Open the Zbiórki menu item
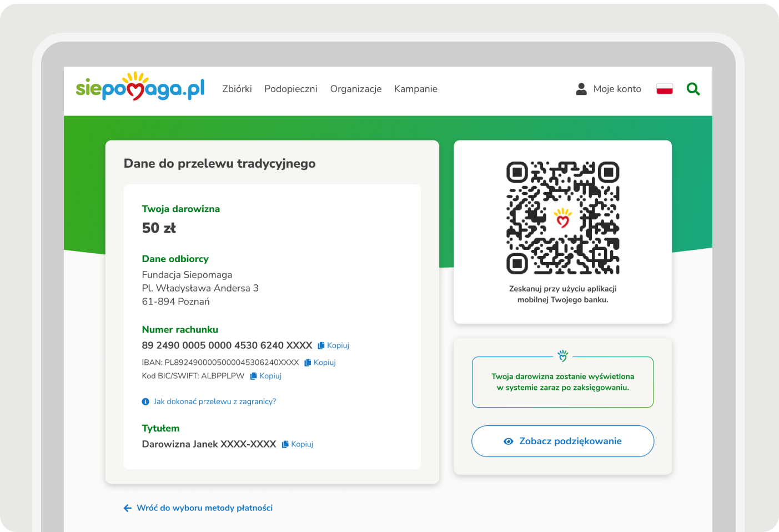Viewport: 779px width, 532px height. coord(237,89)
